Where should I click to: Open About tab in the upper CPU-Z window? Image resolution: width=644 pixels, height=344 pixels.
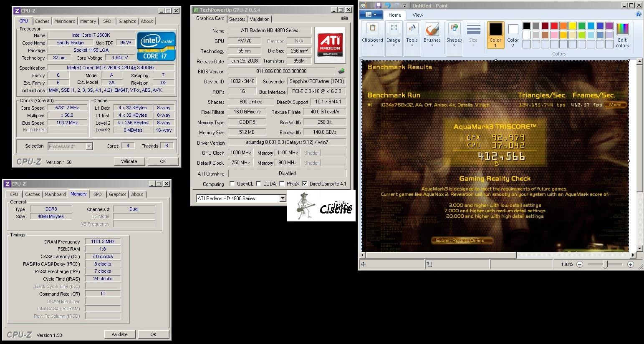(147, 21)
